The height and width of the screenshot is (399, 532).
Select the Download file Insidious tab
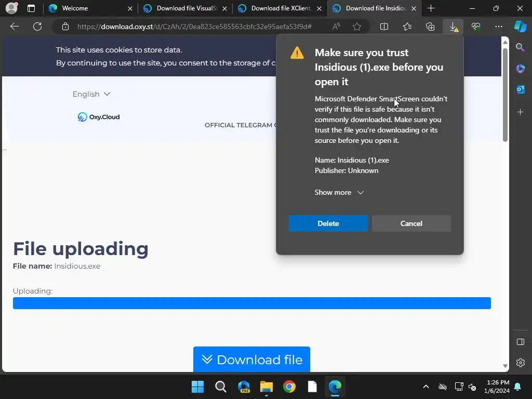click(x=373, y=8)
